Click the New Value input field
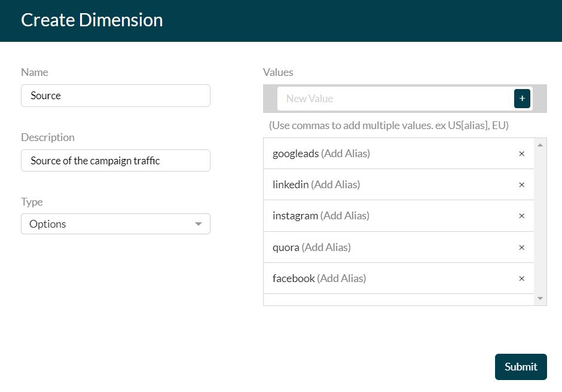The height and width of the screenshot is (392, 562). (395, 98)
